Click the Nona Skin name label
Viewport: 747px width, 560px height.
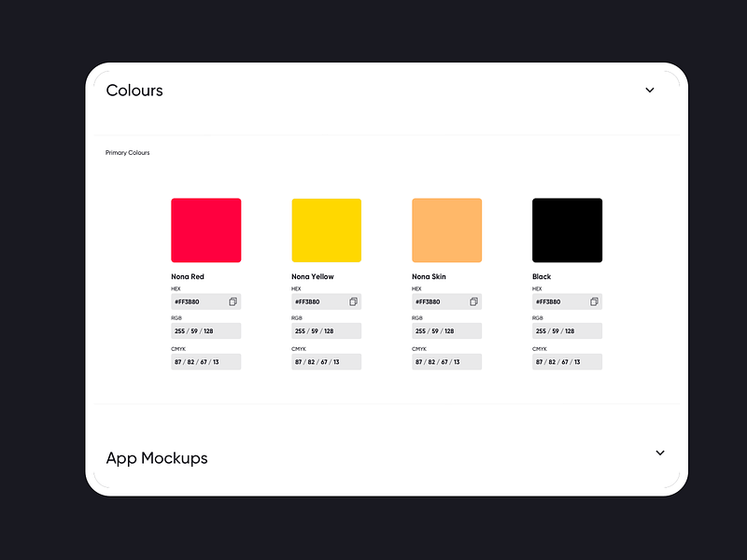429,276
